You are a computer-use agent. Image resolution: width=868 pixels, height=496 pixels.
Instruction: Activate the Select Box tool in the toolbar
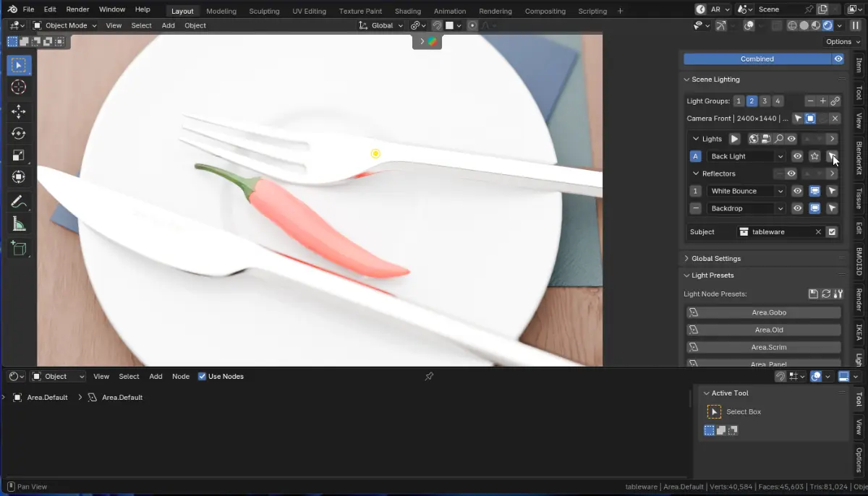(x=19, y=65)
